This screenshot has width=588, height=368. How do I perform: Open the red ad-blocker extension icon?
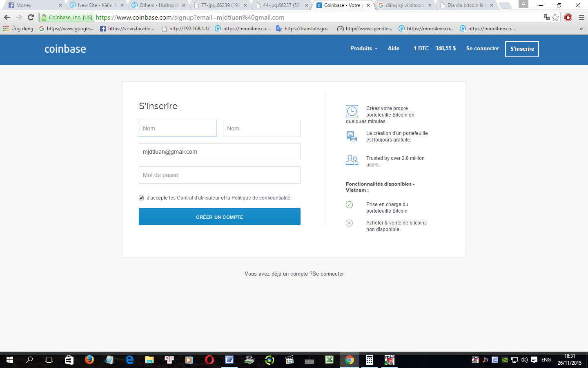point(568,17)
